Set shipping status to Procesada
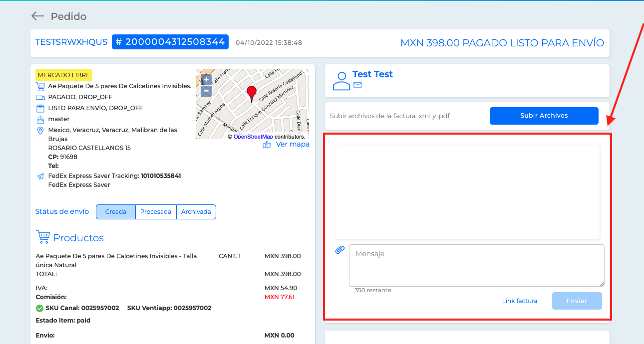 [156, 212]
